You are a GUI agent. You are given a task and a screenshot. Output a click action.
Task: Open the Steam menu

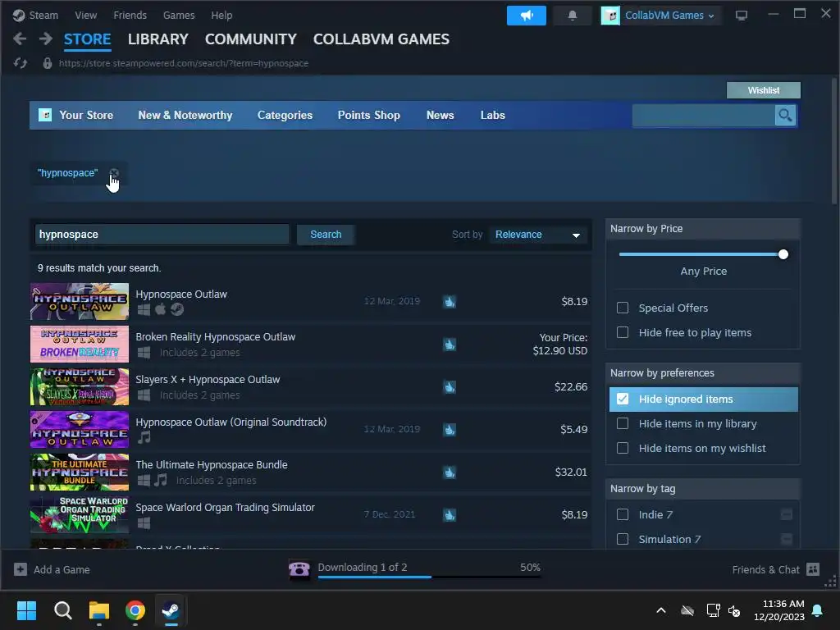(43, 16)
